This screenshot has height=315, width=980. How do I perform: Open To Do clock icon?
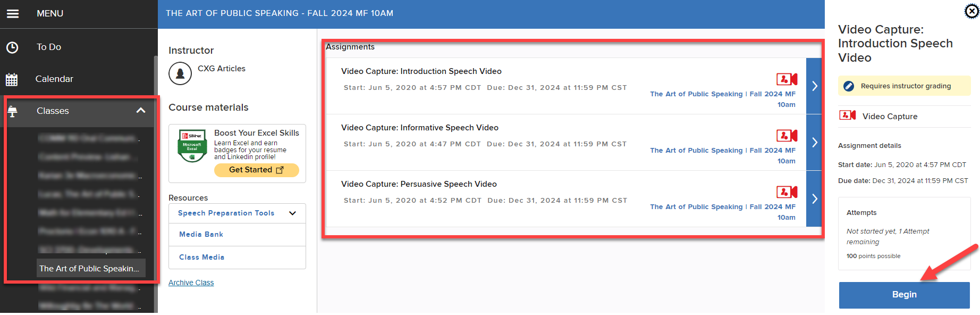pos(12,47)
